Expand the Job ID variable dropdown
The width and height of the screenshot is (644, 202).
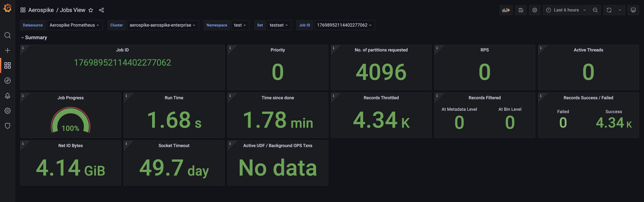click(x=344, y=25)
